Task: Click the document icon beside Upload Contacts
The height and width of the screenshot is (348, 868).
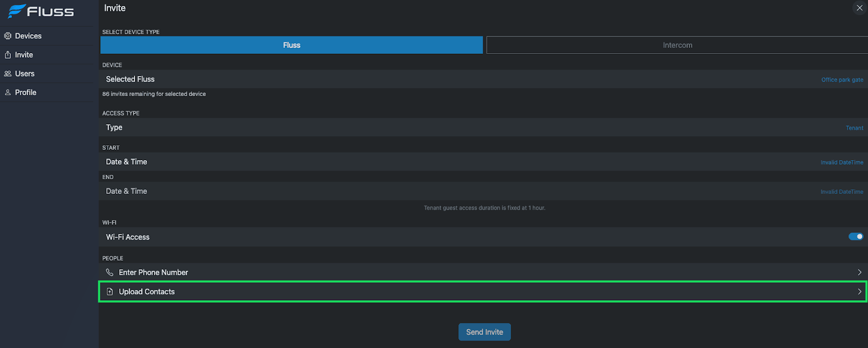Action: pos(110,292)
